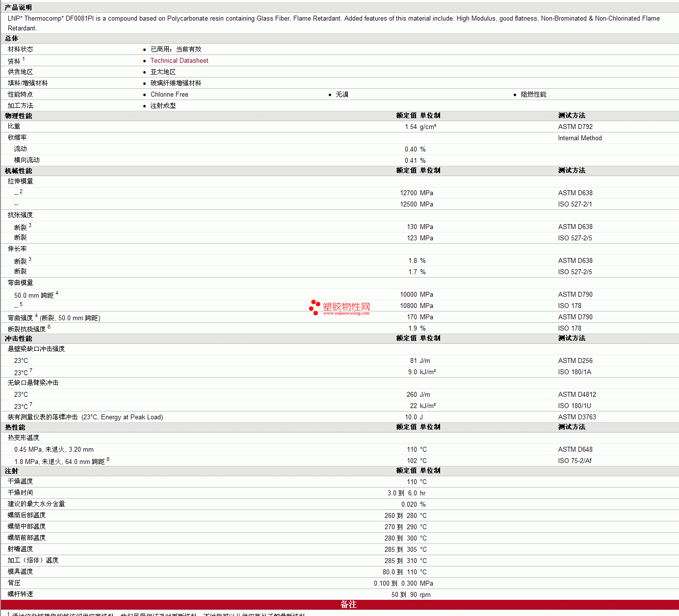The image size is (679, 616).
Task: Click the ASTM D792 test method
Action: pos(575,127)
